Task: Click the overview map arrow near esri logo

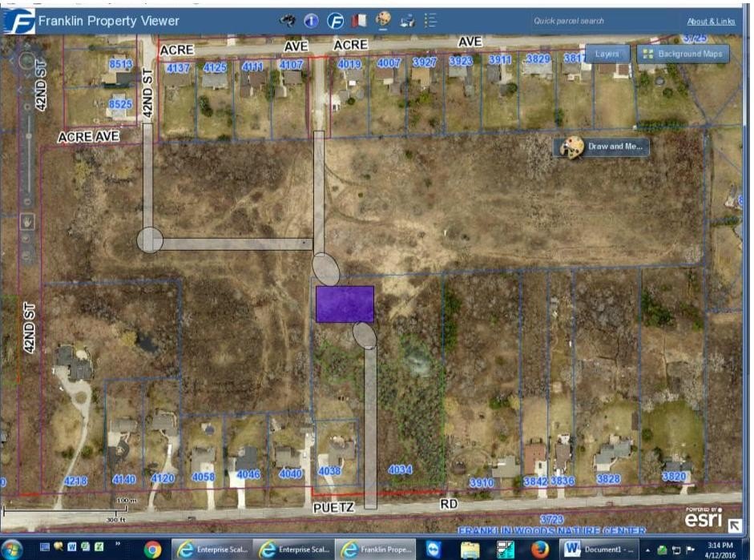Action: [734, 526]
